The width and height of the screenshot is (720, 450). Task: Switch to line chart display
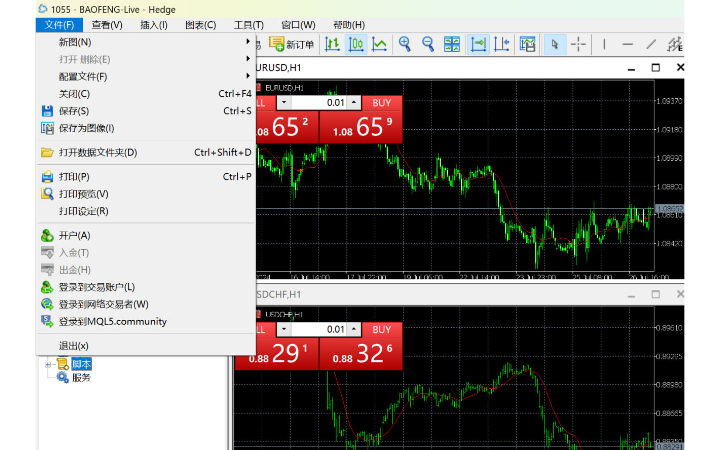coord(379,45)
